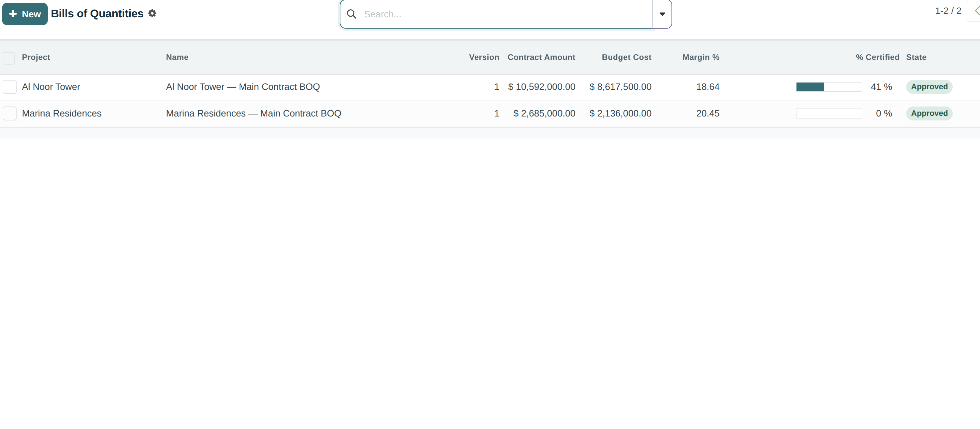Screen dimensions: 980x429
Task: Sort by the Budget Cost column header
Action: click(627, 57)
